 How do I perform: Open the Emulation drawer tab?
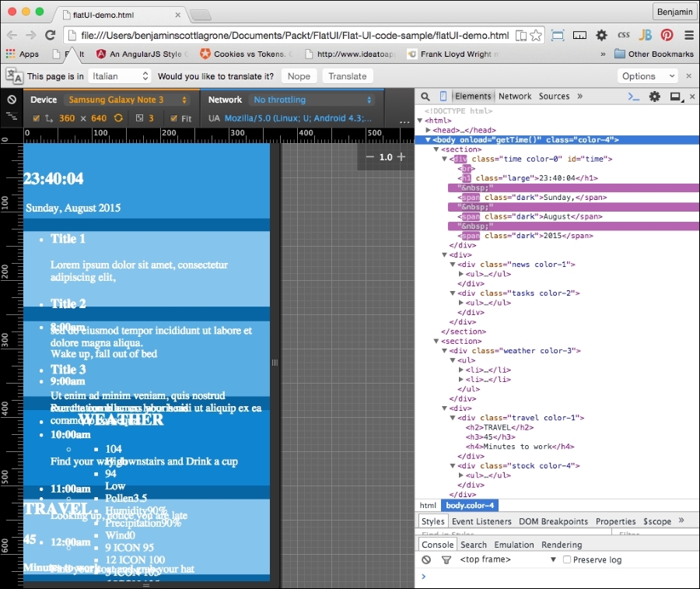[x=514, y=545]
